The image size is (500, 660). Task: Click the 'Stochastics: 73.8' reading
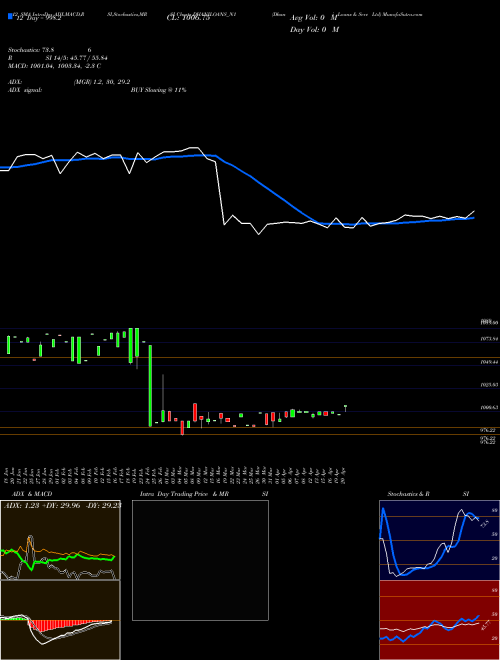(x=31, y=50)
